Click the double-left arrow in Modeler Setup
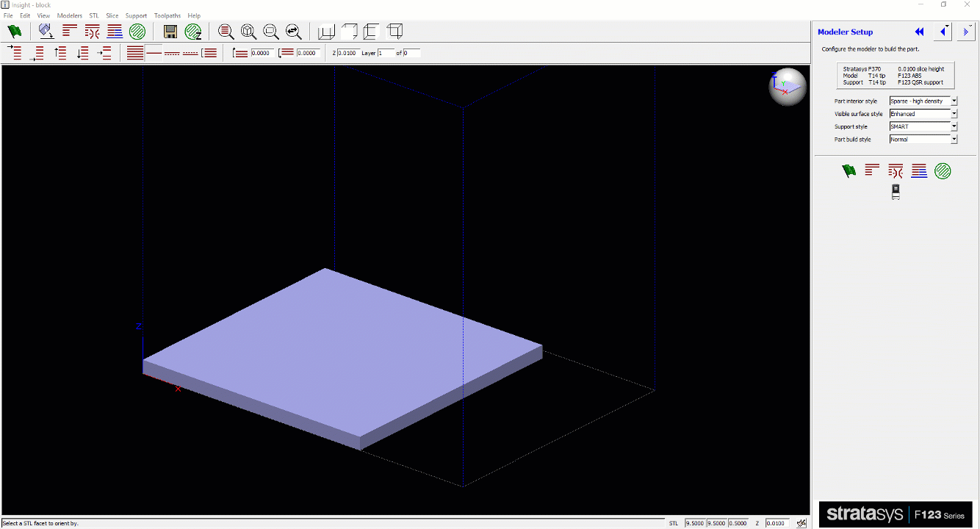Screen dimensions: 980x529 (919, 32)
